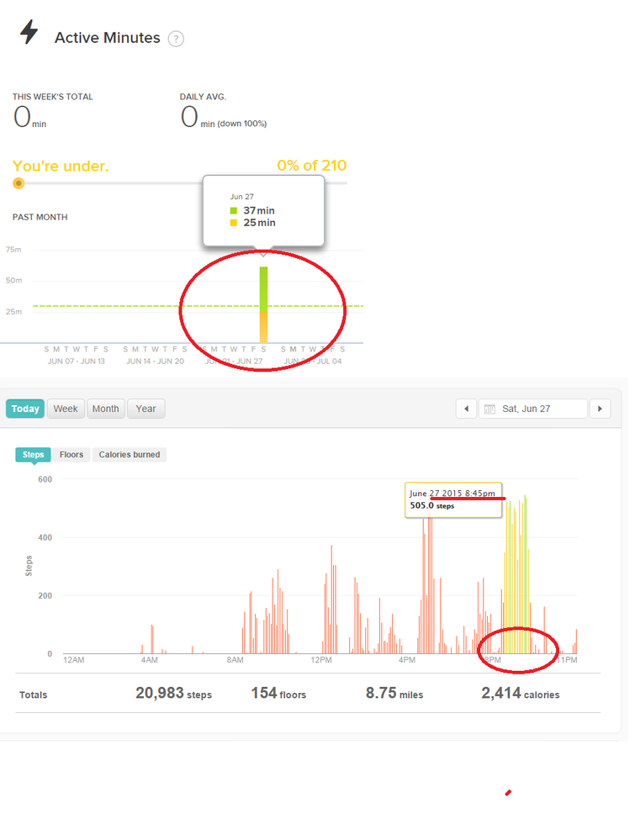Click the '8.75 miles' total
This screenshot has height=840, width=635.
(394, 693)
